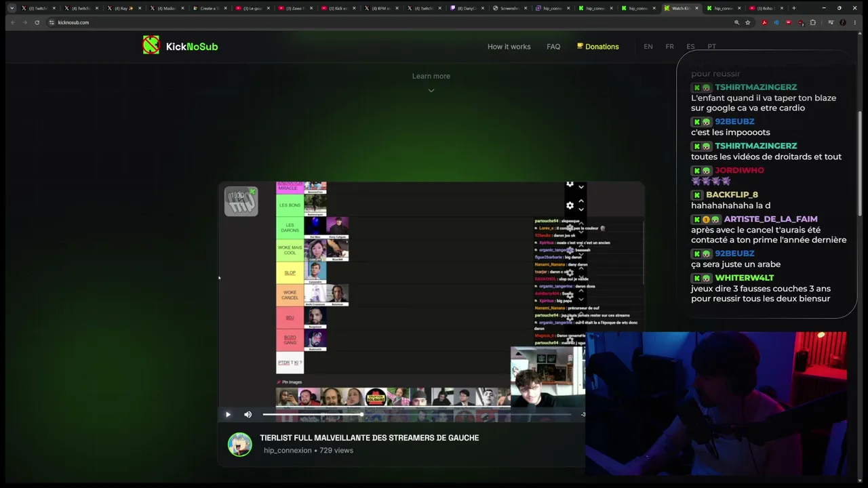Click the "hahahahahaha la d" chat message

point(730,205)
